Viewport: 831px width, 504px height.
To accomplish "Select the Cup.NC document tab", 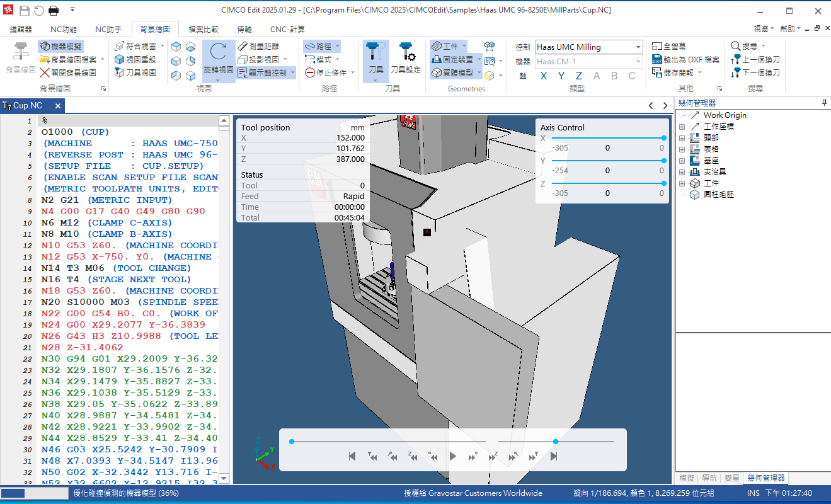I will (28, 106).
